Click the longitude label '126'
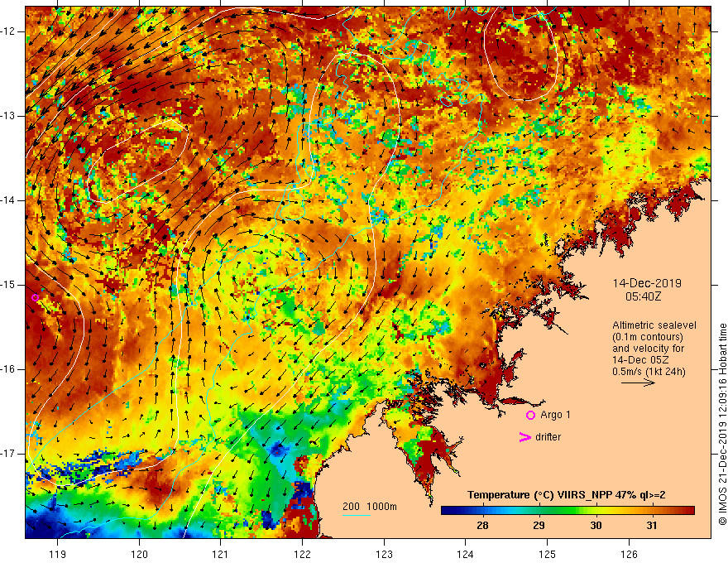The height and width of the screenshot is (563, 728). 629,554
